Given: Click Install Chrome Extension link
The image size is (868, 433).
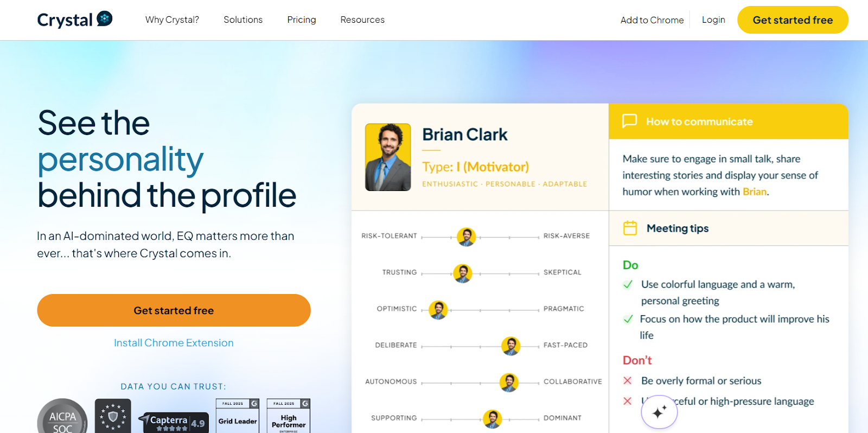Looking at the screenshot, I should pos(174,343).
